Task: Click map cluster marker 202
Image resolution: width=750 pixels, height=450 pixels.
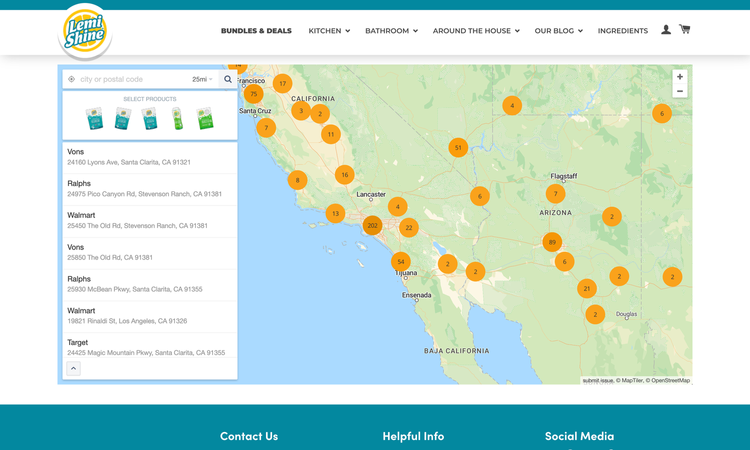Action: tap(372, 225)
